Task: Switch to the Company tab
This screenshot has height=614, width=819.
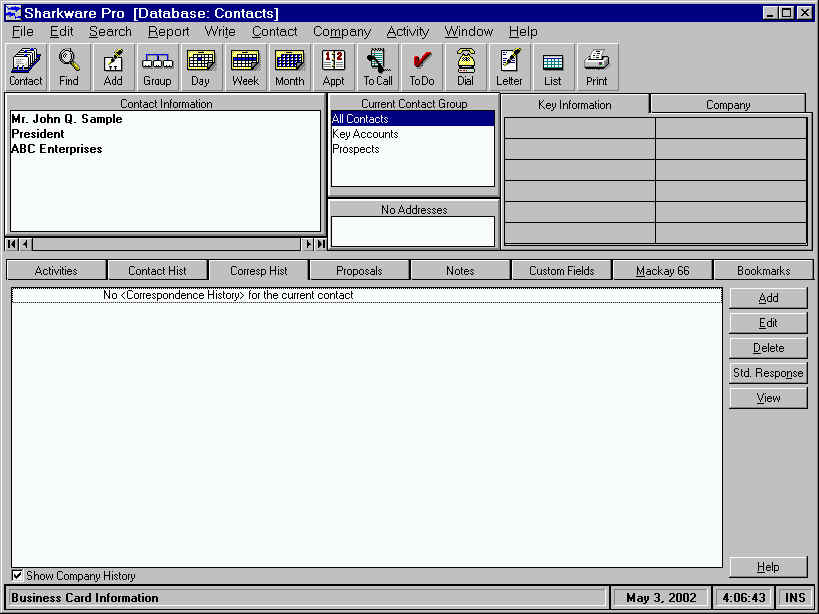Action: tap(727, 104)
